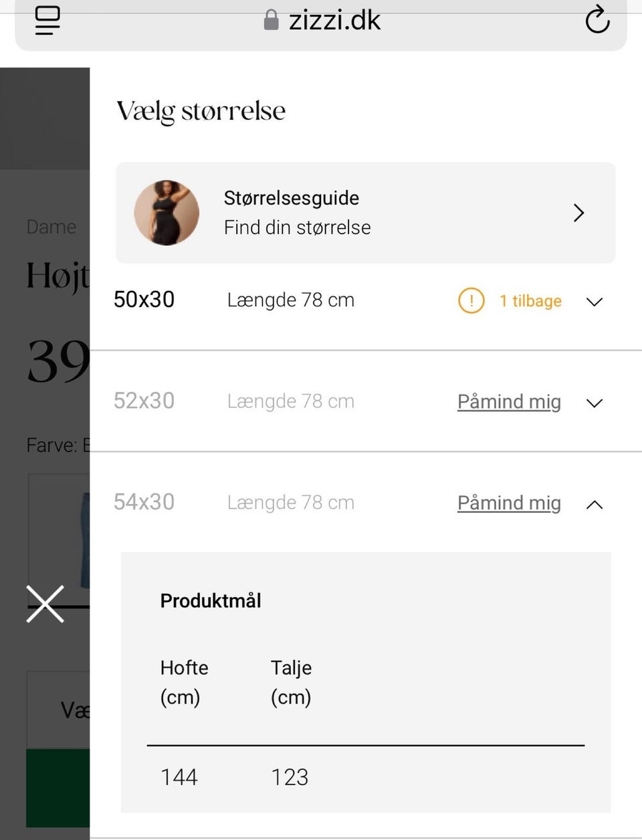Screen dimensions: 642x840
Task: Tap the '1 tilbage' stock label
Action: (530, 301)
